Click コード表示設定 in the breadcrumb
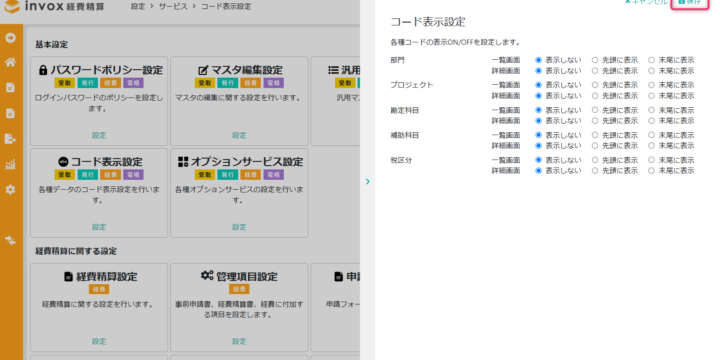The width and height of the screenshot is (720, 360). (226, 7)
